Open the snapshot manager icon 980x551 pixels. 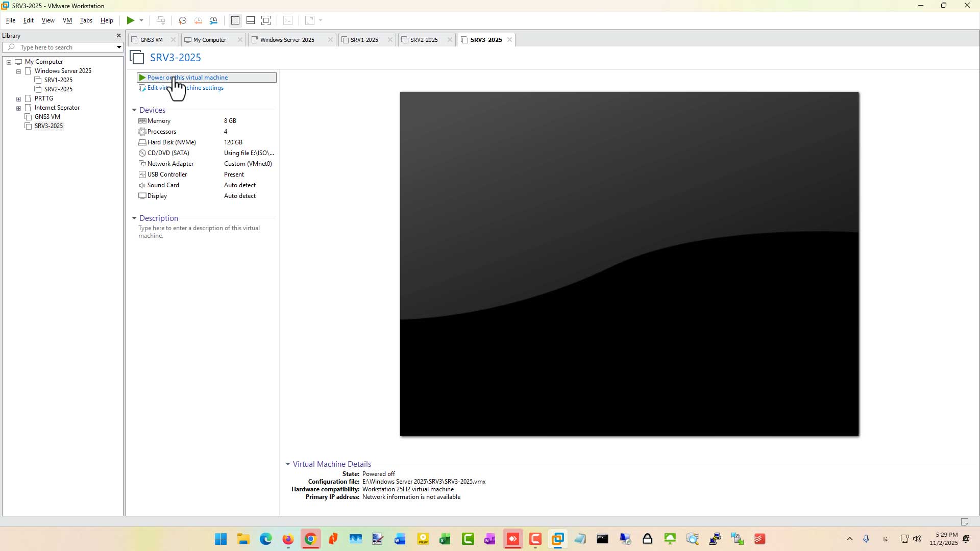tap(213, 20)
